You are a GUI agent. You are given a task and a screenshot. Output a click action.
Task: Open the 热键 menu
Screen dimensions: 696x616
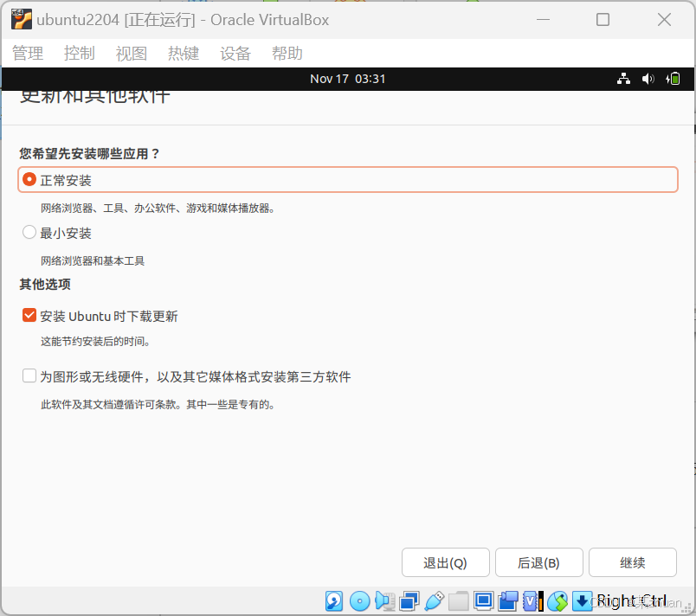click(184, 54)
